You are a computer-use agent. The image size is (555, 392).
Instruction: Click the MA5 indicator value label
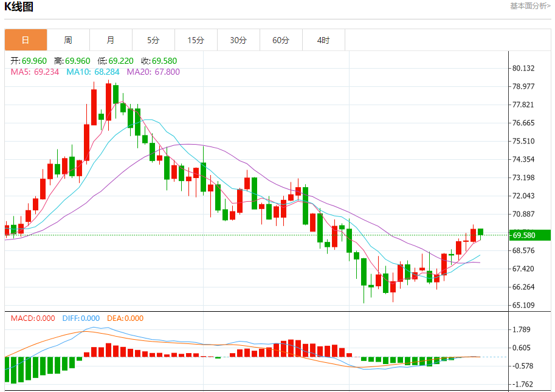point(35,72)
